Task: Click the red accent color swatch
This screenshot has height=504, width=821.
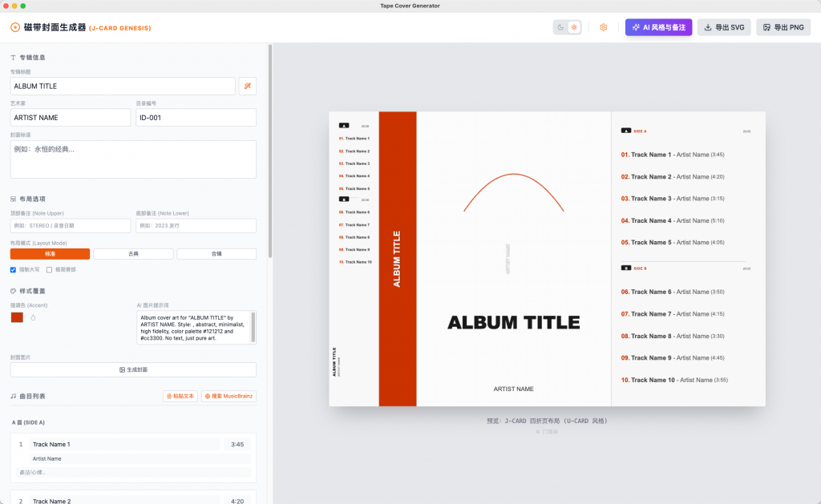Action: (17, 318)
